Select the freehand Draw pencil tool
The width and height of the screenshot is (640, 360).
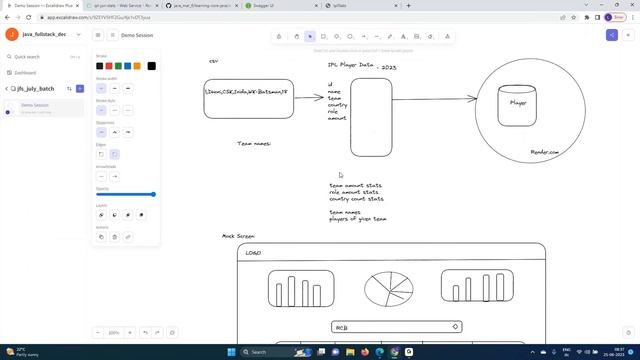pyautogui.click(x=390, y=37)
